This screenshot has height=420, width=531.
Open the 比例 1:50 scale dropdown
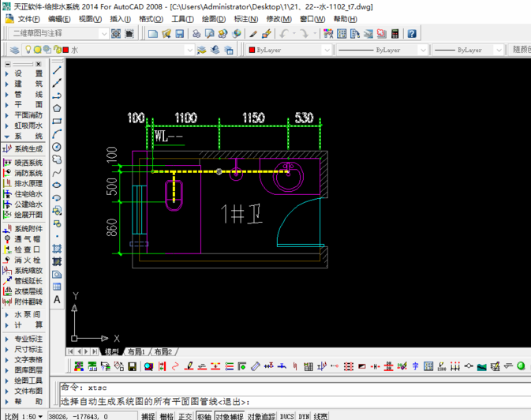coord(24,416)
